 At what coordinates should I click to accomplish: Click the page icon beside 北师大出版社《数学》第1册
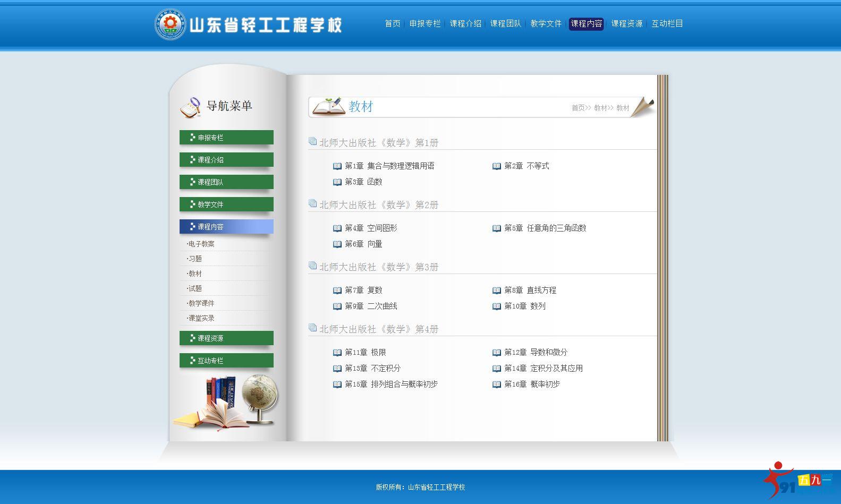tap(312, 141)
